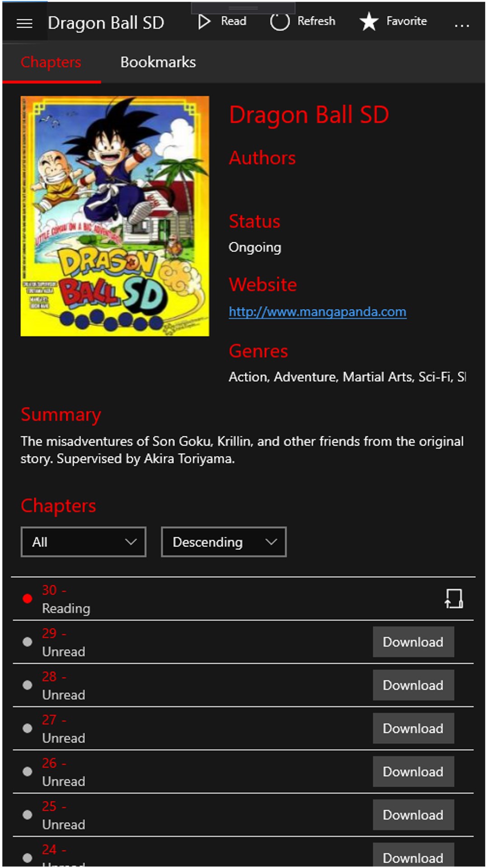Open chapter 26 row title
The image size is (488, 868).
click(54, 763)
